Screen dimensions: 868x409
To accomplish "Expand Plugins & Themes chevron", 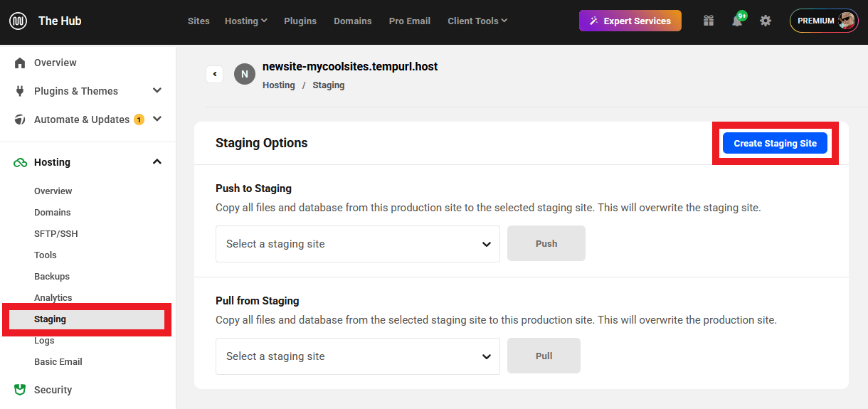I will click(157, 90).
